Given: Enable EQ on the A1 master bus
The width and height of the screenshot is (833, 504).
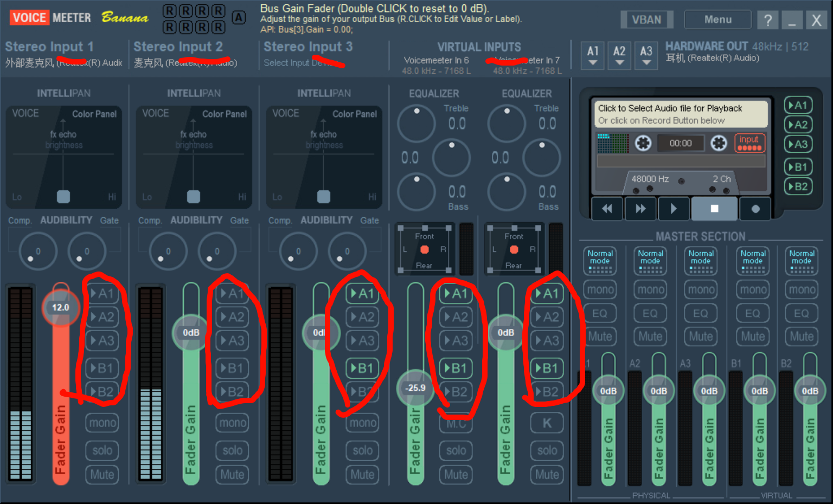Looking at the screenshot, I should (x=600, y=313).
